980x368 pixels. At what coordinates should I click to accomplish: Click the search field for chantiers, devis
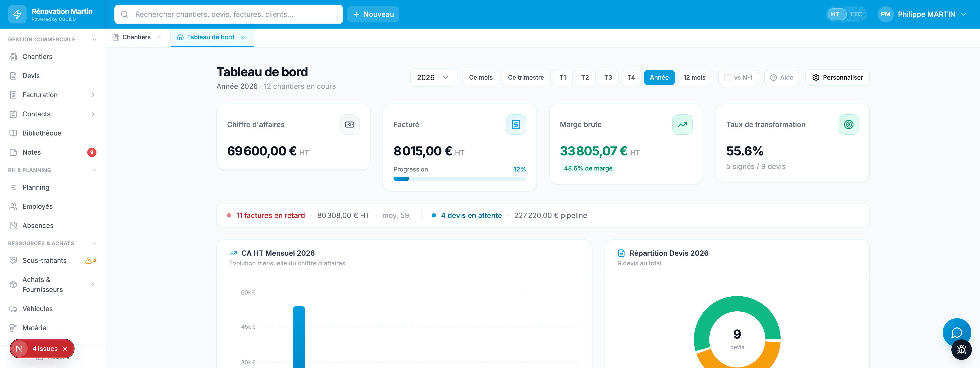[x=228, y=15]
